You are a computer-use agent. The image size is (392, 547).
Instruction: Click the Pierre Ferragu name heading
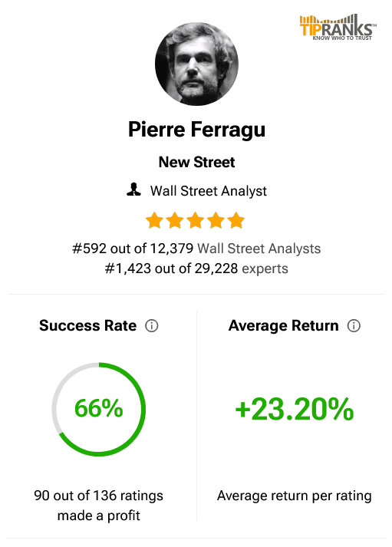[x=196, y=130]
